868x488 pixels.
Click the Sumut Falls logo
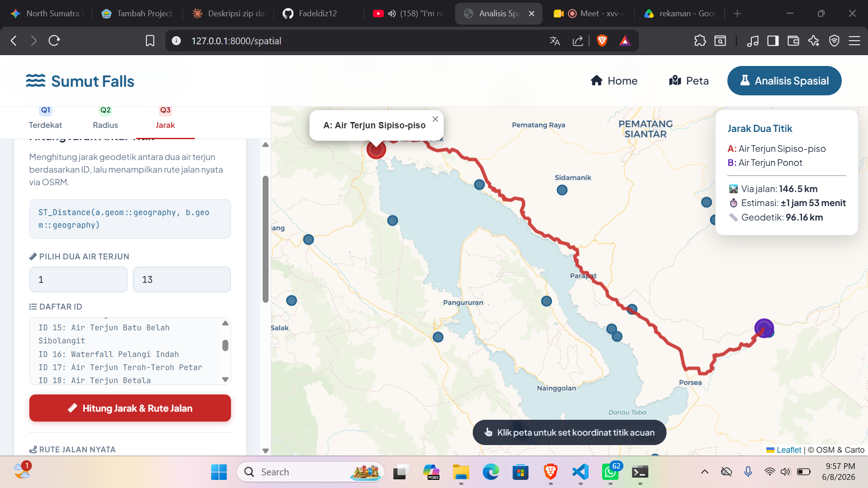pos(80,81)
